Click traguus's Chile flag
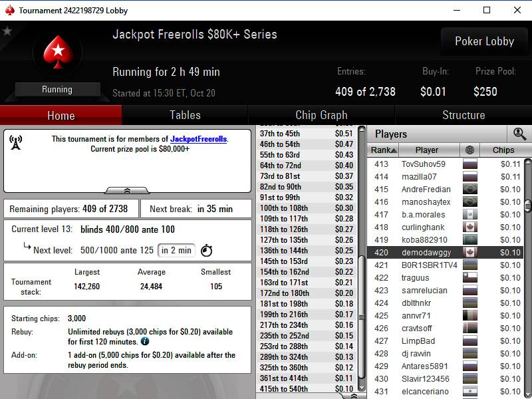The image size is (532, 399). [470, 277]
